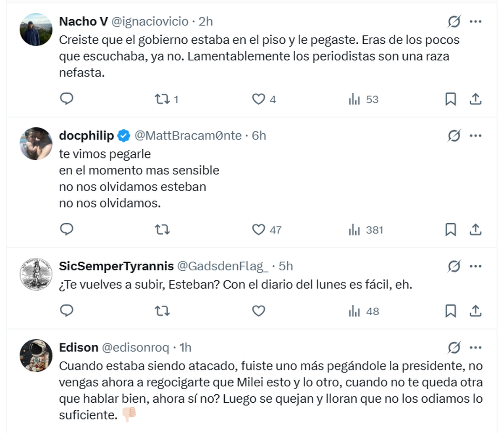Open more options on Nacho V's tweet

click(475, 21)
